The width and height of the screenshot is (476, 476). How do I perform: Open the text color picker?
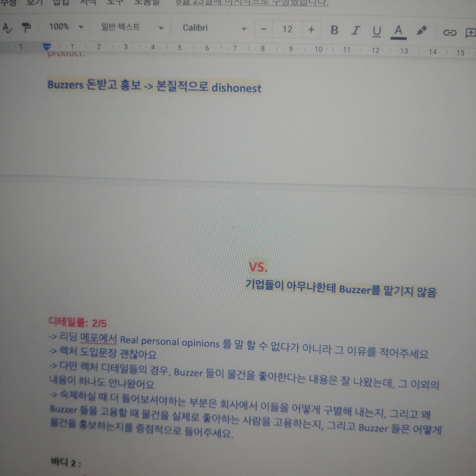398,32
